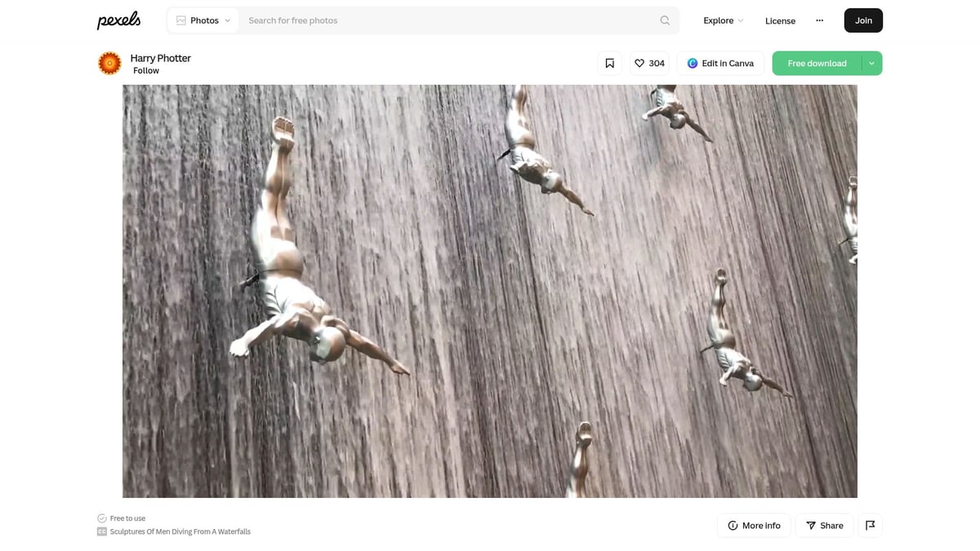The width and height of the screenshot is (980, 551).
Task: Click the Pexels logo
Action: pyautogui.click(x=118, y=20)
